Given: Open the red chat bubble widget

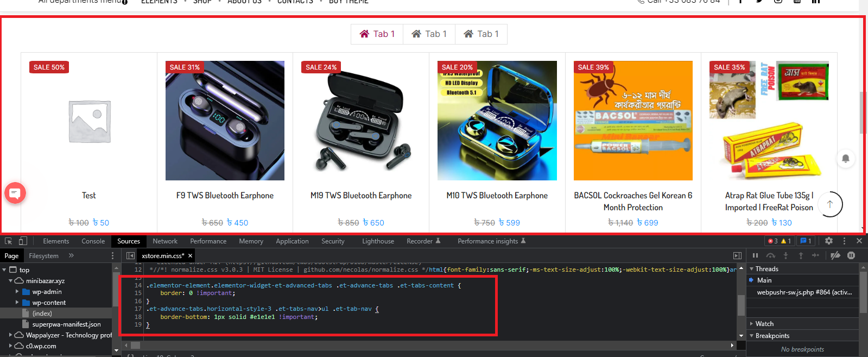Looking at the screenshot, I should click(15, 193).
